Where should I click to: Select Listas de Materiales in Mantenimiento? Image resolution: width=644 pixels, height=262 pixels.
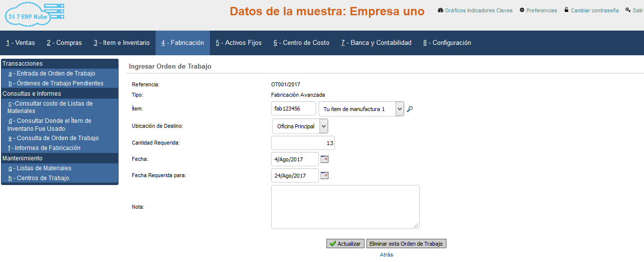40,168
